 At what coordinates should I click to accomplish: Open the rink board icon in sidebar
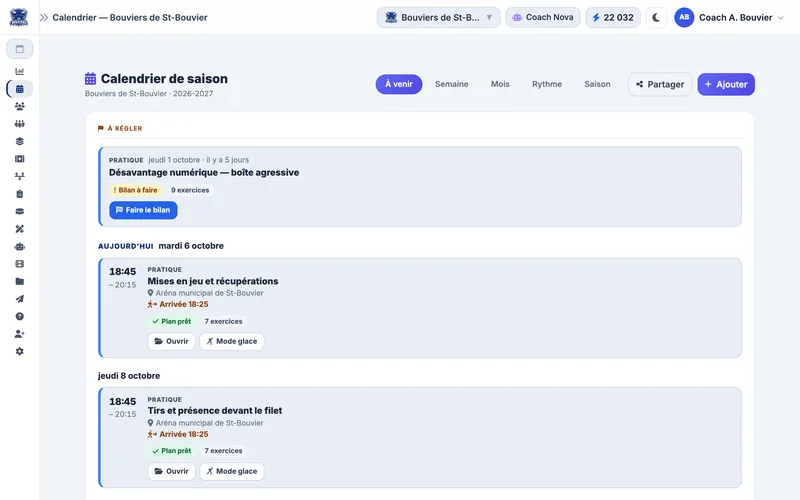(x=19, y=159)
